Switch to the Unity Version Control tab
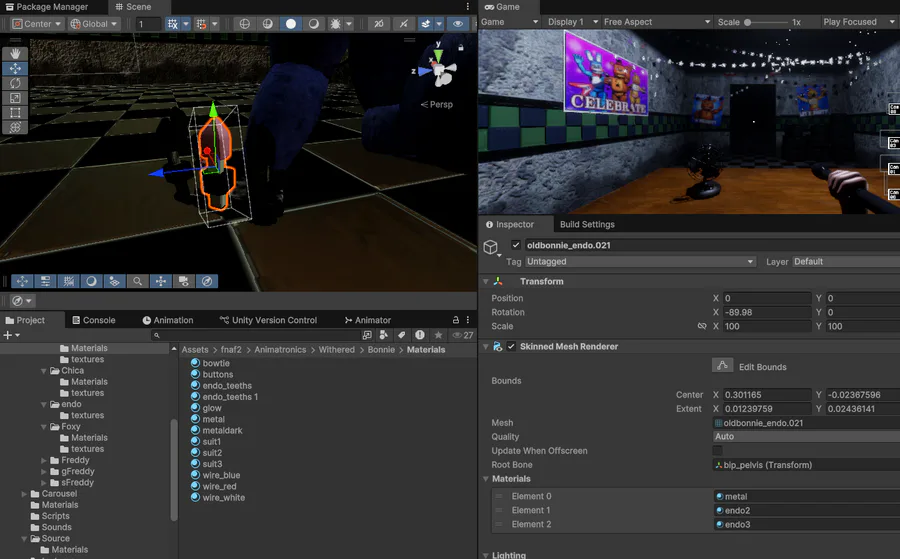 (268, 320)
